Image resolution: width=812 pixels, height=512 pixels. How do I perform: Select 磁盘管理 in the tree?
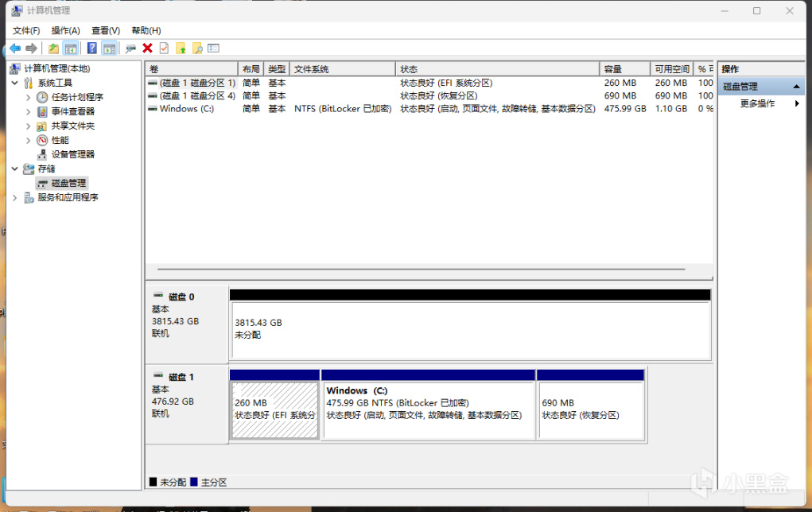pos(68,183)
